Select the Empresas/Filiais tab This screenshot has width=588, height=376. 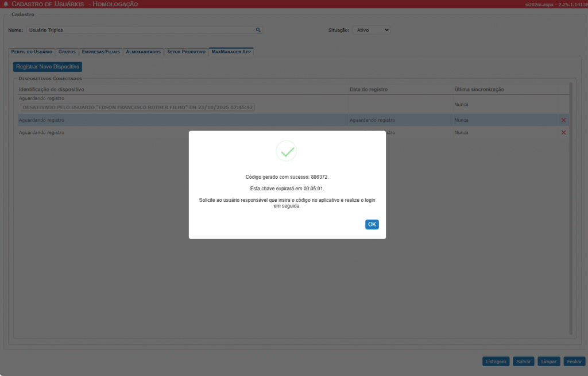click(101, 52)
